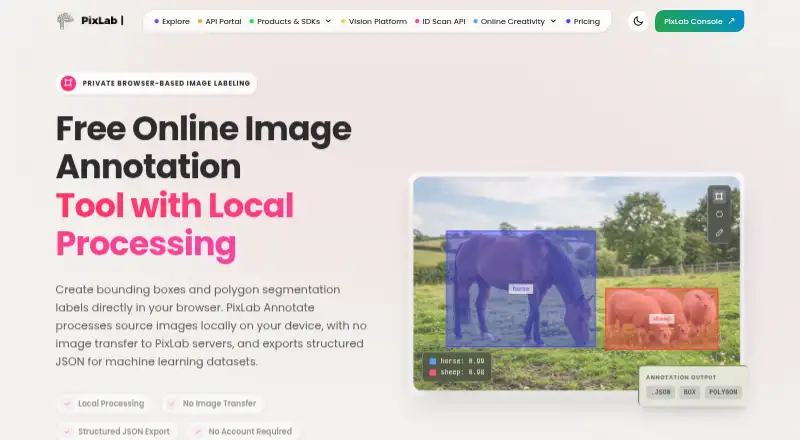Select the circle tool icon in preview
Viewport: 800px width, 440px height.
click(719, 214)
